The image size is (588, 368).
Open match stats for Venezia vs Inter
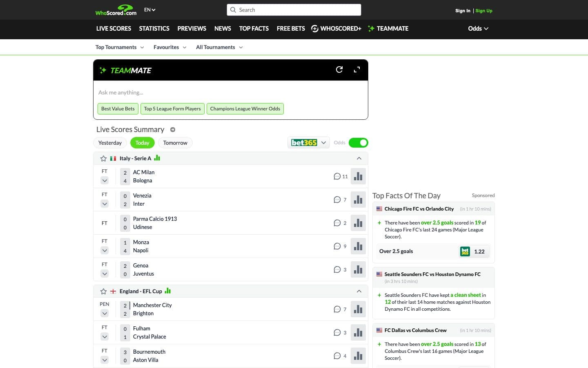tap(358, 200)
